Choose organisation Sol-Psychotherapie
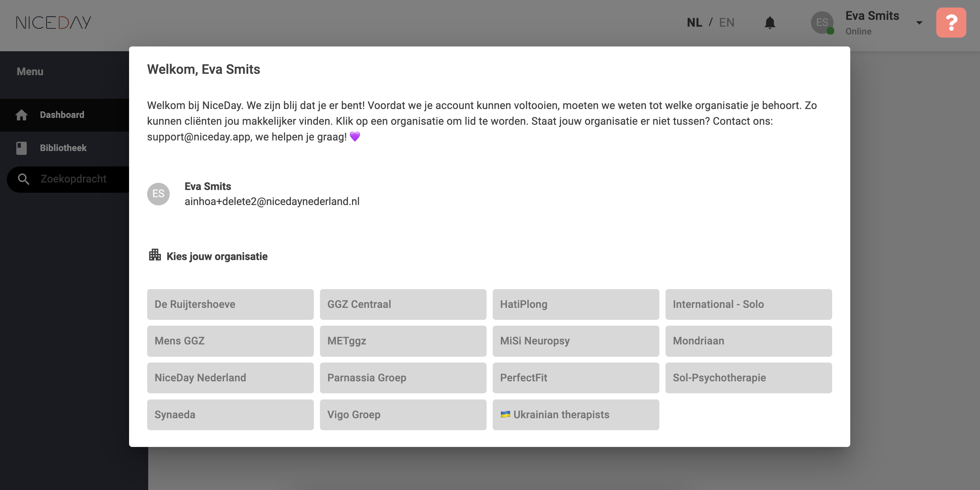The width and height of the screenshot is (980, 490). pyautogui.click(x=748, y=378)
